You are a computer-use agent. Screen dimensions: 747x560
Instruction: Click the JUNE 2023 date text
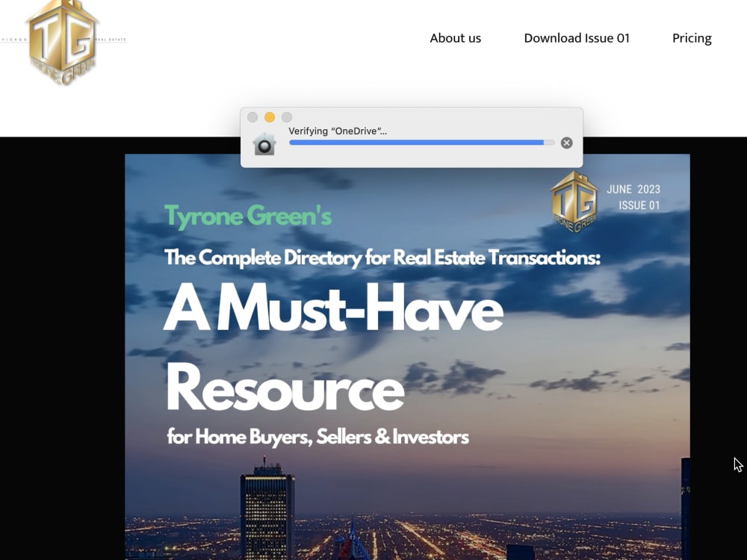point(633,190)
